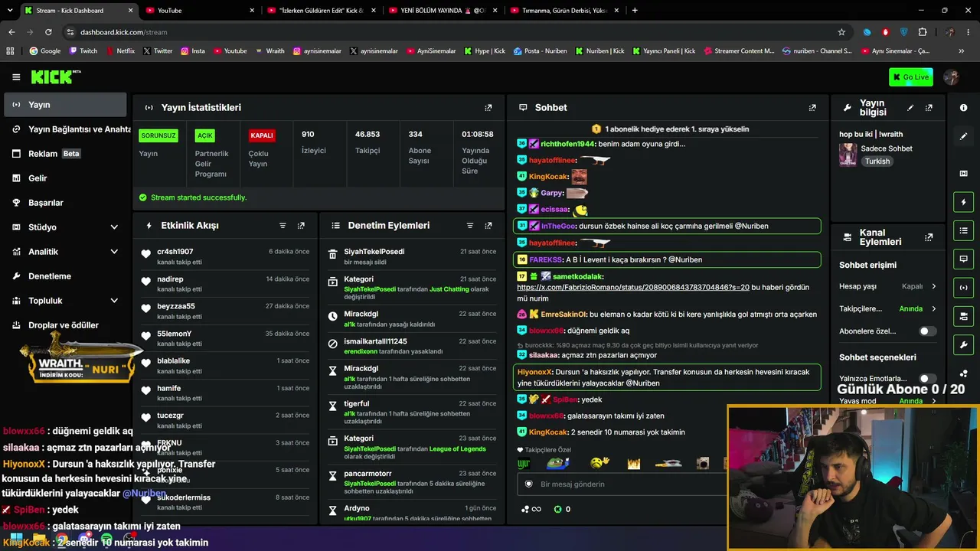Edit stream info with the pencil icon in Yayın bilgisi
980x551 pixels.
tap(910, 108)
